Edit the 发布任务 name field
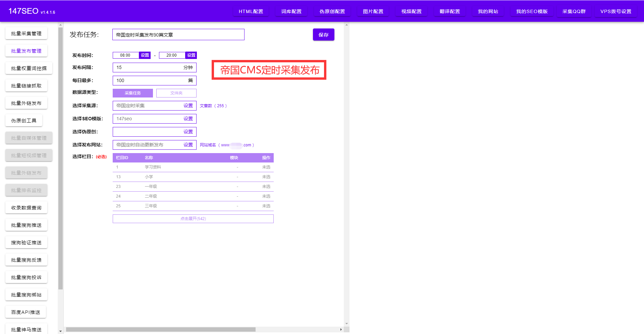The width and height of the screenshot is (644, 334). pyautogui.click(x=178, y=35)
